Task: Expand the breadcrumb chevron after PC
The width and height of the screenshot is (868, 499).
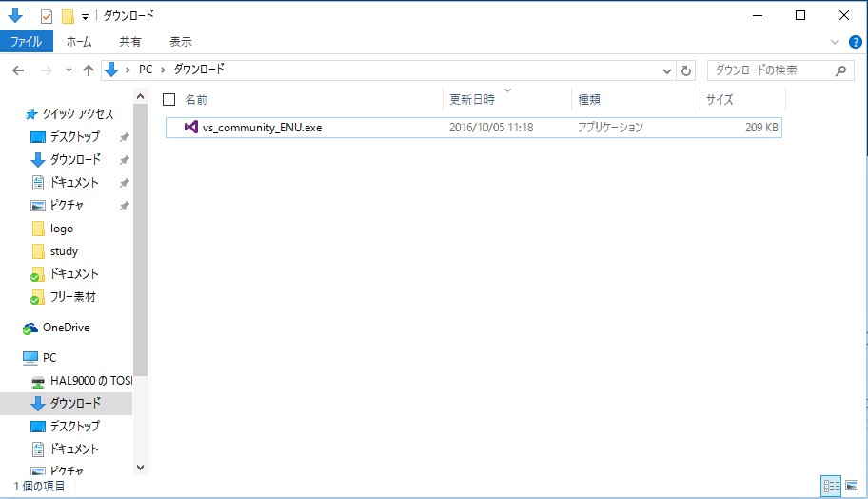Action: point(163,70)
